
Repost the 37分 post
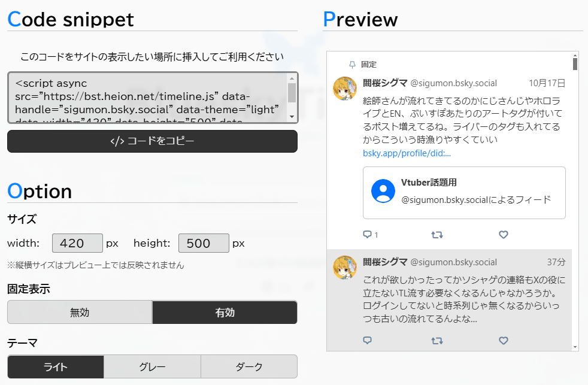(x=437, y=341)
